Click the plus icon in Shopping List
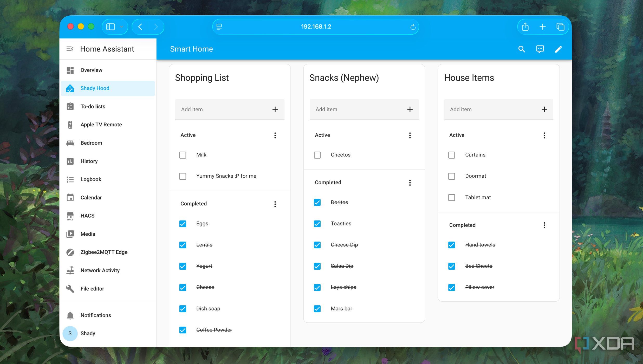This screenshot has width=643, height=364. click(275, 109)
